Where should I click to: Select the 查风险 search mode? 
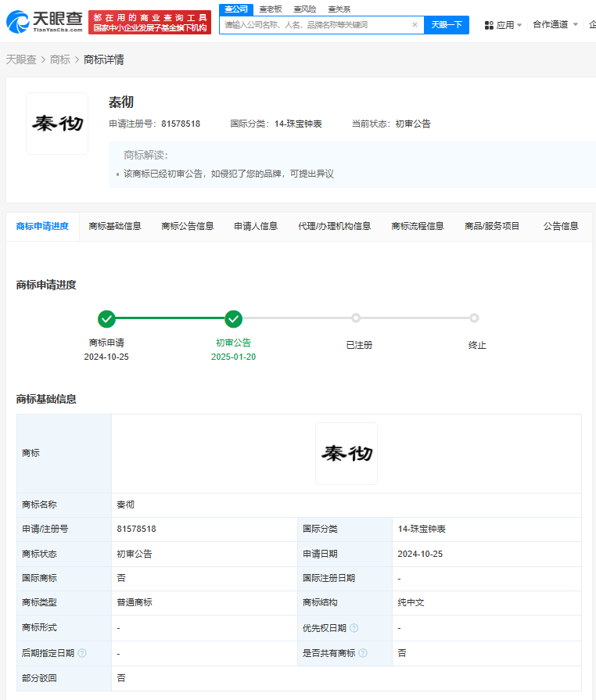[x=305, y=9]
